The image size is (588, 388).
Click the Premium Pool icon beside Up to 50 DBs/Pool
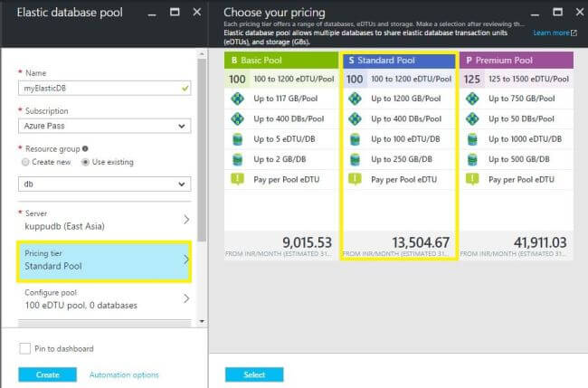coord(472,118)
